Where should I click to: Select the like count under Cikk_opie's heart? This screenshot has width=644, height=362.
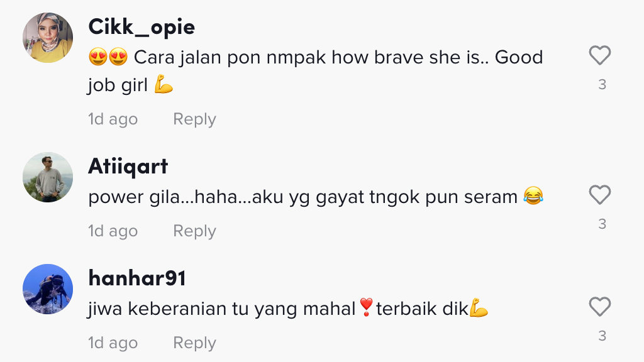tap(602, 85)
